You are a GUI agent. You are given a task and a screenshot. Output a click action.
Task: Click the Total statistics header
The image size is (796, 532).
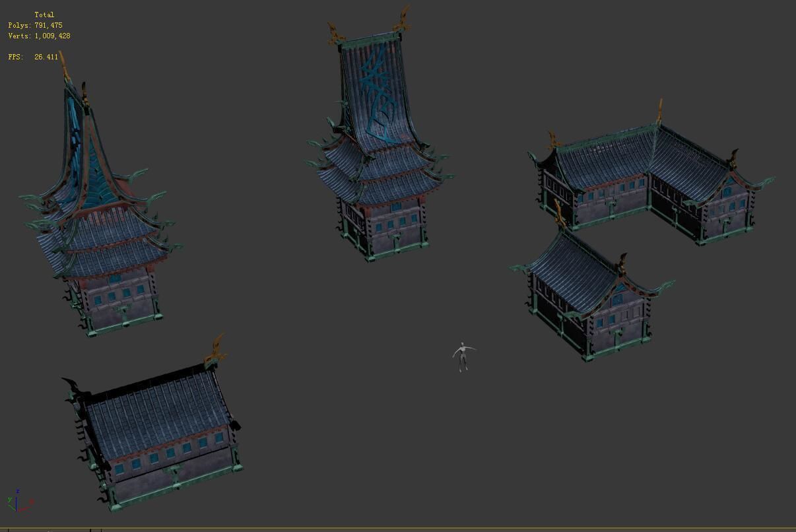(44, 15)
